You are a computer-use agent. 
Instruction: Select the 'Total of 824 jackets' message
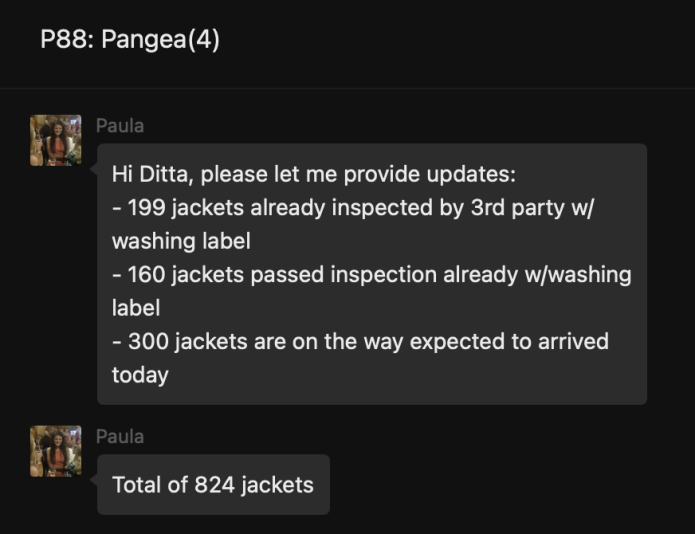[x=213, y=485]
